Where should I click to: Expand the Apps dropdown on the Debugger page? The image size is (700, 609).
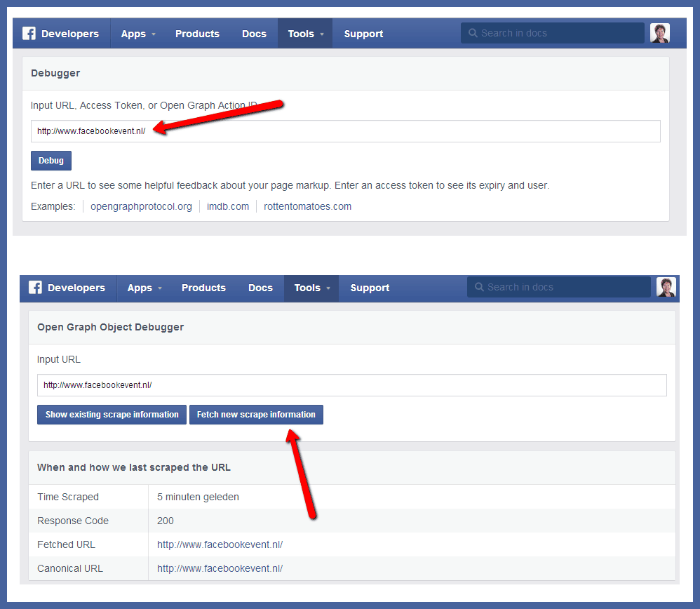(x=138, y=34)
